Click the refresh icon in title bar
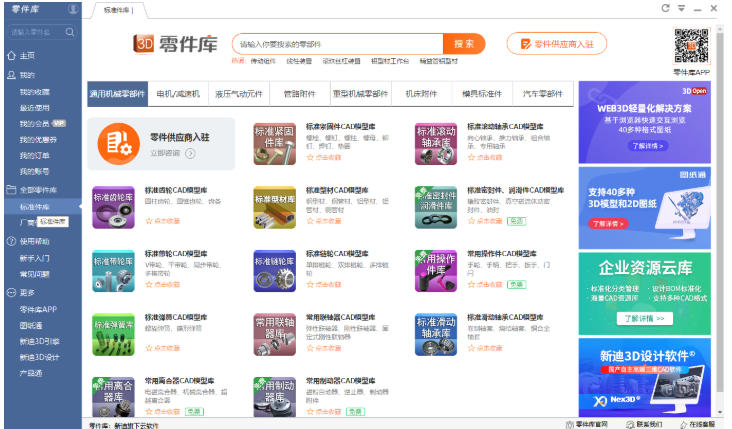The height and width of the screenshot is (429, 732). tap(666, 8)
